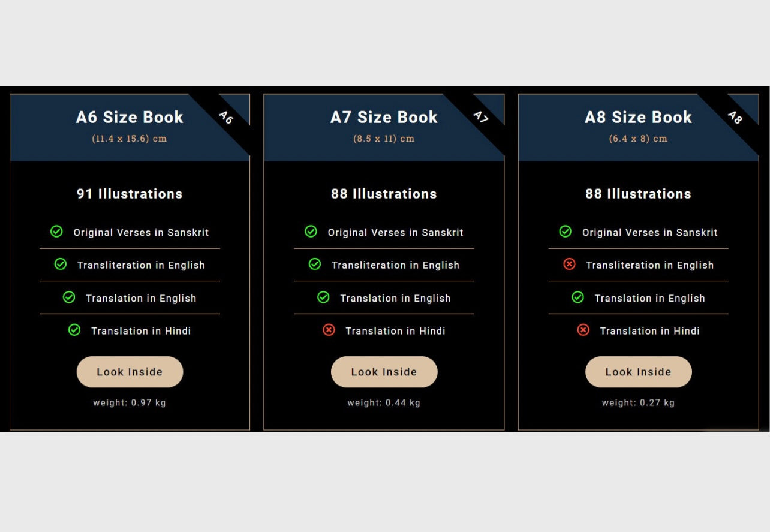The image size is (770, 532).
Task: Click the green check beside A8 Original Verses in Sanskrit
Action: pyautogui.click(x=565, y=232)
